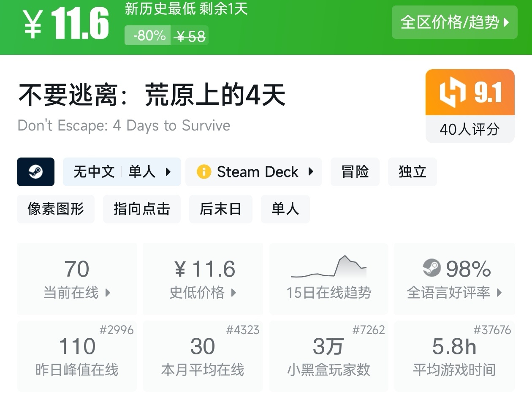
Task: Tap the title 不要逃离:荒原上的4天
Action: point(152,95)
